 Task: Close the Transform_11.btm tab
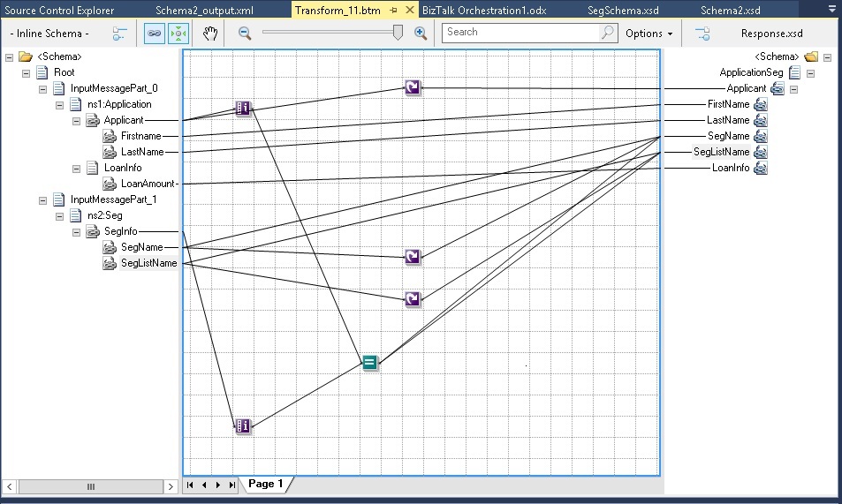click(409, 10)
